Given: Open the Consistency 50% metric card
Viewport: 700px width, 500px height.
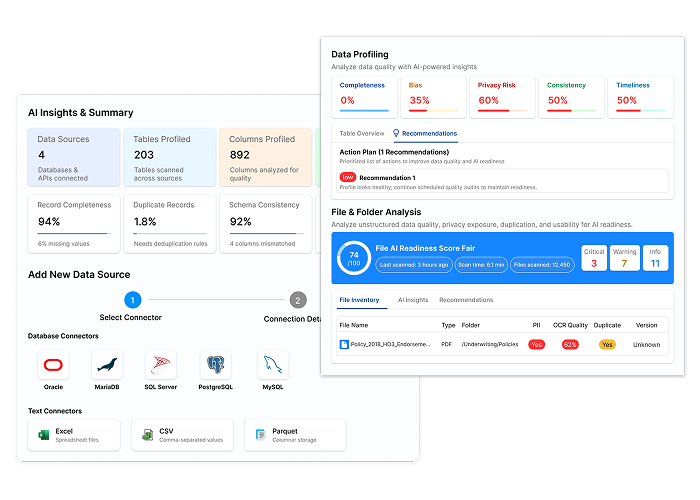Looking at the screenshot, I should (x=571, y=97).
